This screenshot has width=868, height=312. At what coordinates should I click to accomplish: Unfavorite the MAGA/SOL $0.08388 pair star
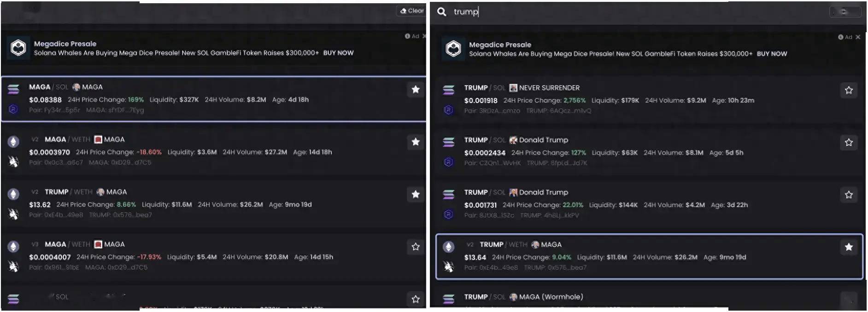[416, 89]
